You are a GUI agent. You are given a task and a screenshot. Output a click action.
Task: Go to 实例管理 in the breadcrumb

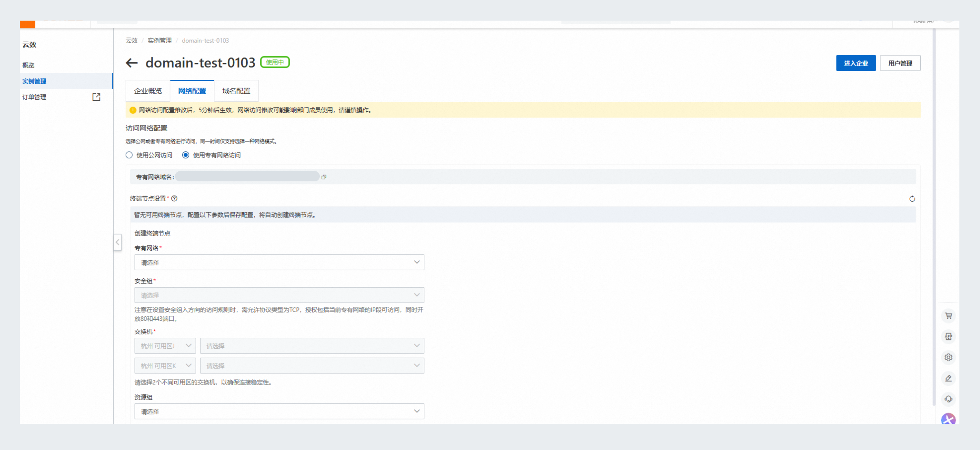[160, 41]
